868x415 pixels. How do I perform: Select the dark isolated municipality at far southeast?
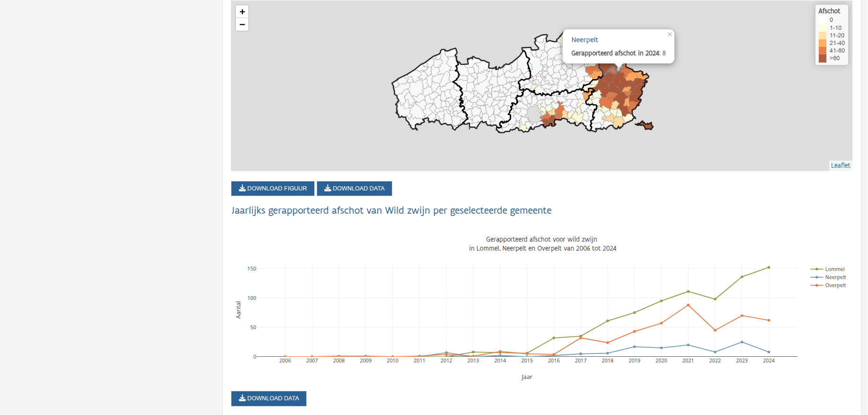click(x=646, y=125)
